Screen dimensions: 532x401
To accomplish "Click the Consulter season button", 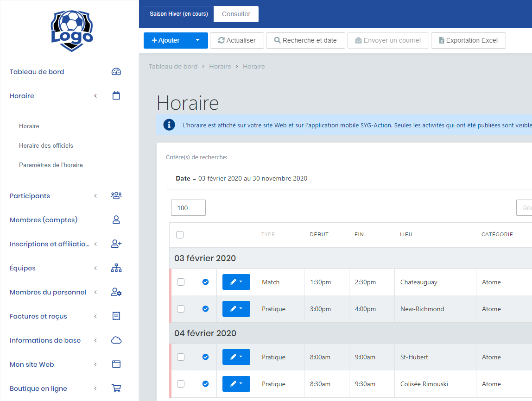I will click(236, 14).
